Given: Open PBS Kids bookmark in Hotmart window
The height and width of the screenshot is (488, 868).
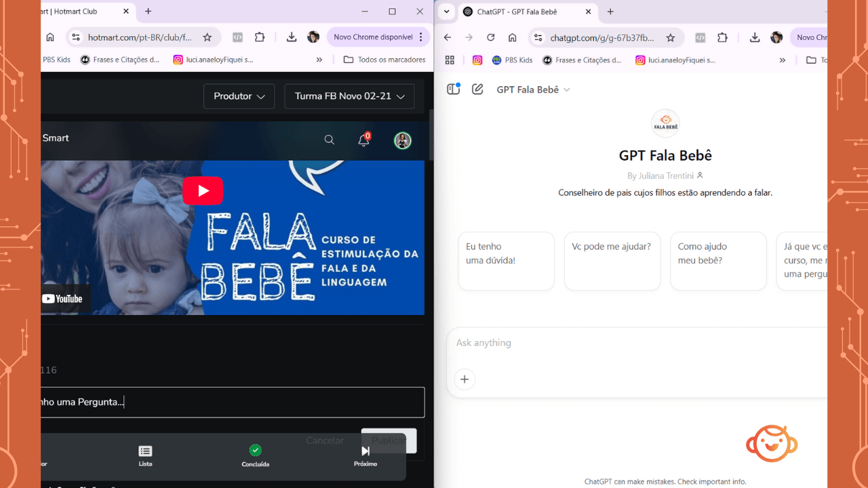Looking at the screenshot, I should 56,60.
